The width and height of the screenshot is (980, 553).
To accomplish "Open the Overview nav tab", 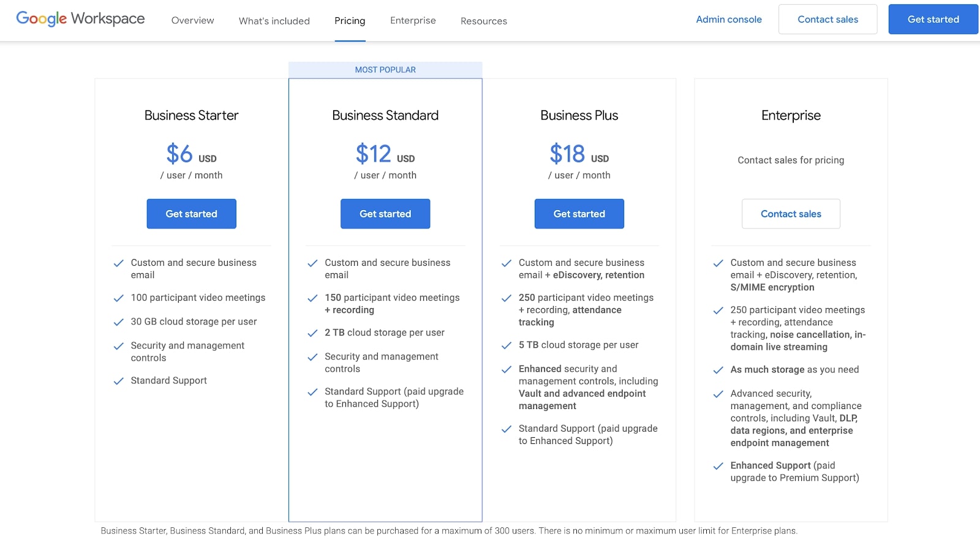I will [193, 21].
